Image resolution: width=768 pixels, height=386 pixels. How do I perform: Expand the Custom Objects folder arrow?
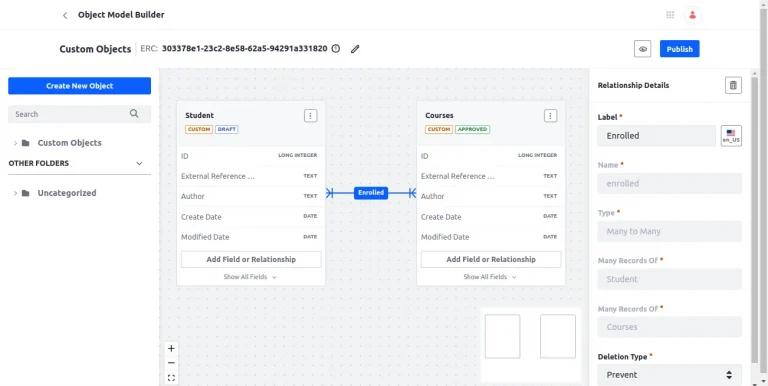[x=15, y=143]
